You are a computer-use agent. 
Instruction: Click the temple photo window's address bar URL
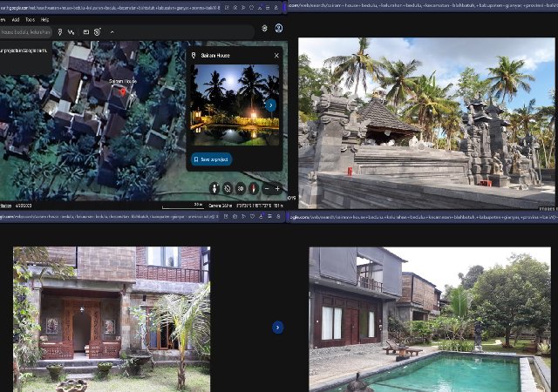click(423, 5)
